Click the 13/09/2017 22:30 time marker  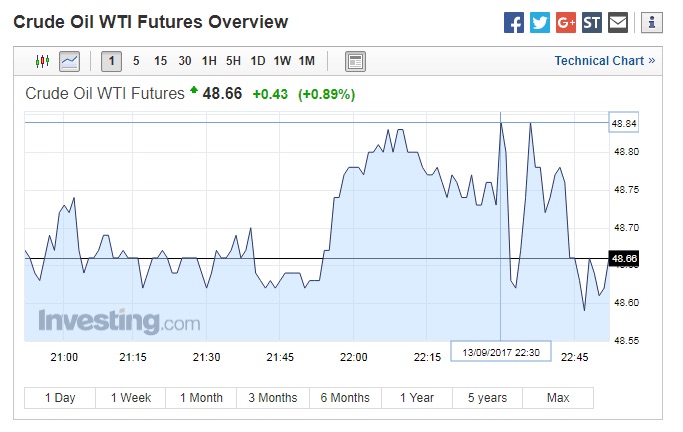[x=500, y=352]
